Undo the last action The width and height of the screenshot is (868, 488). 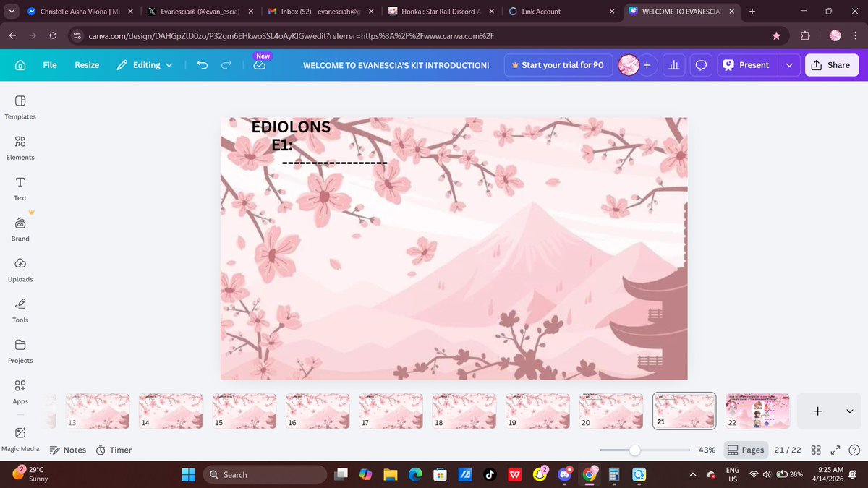coord(203,65)
